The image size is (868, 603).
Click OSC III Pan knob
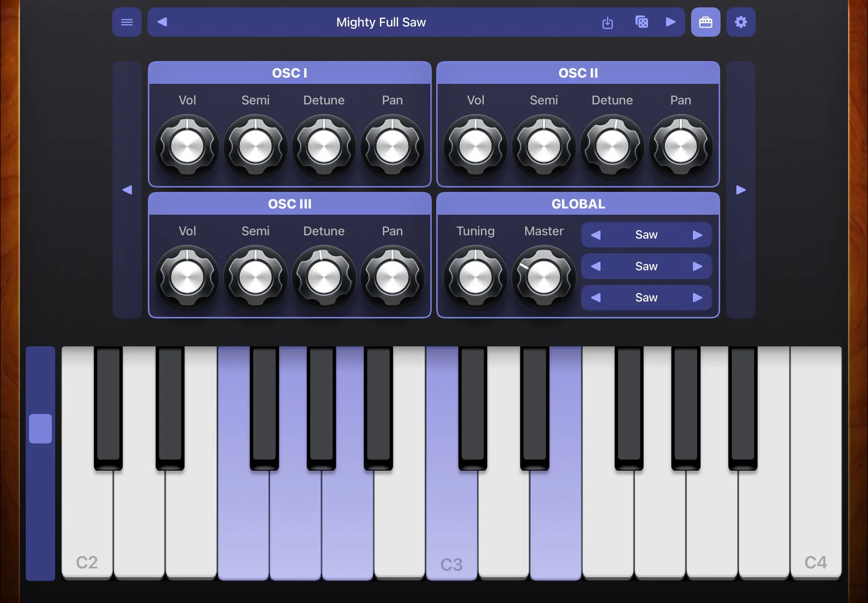392,277
